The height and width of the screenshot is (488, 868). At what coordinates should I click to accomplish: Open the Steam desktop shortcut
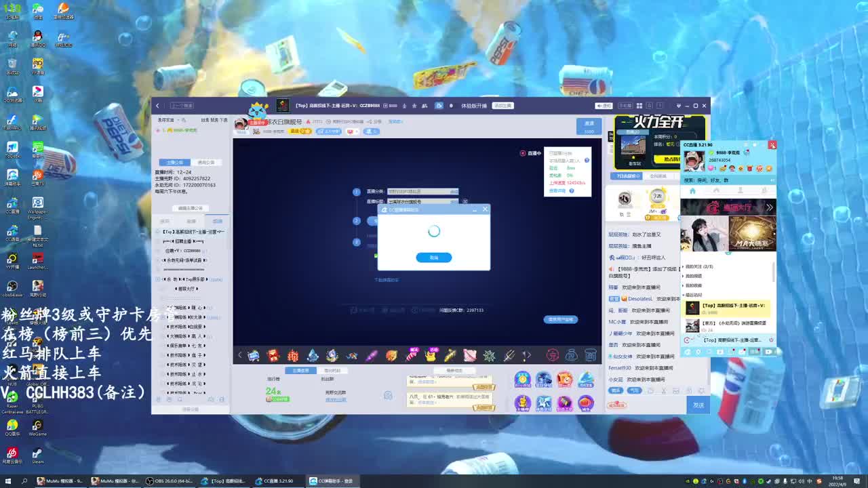(37, 455)
